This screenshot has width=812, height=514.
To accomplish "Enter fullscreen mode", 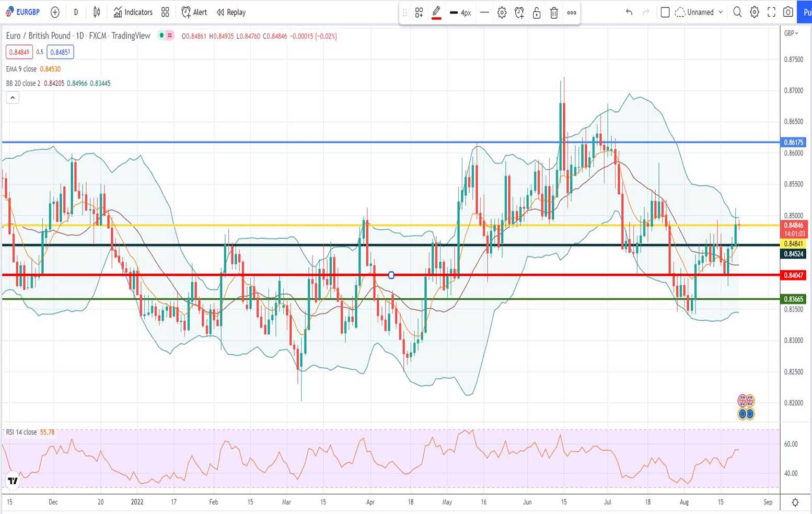I will [x=771, y=12].
